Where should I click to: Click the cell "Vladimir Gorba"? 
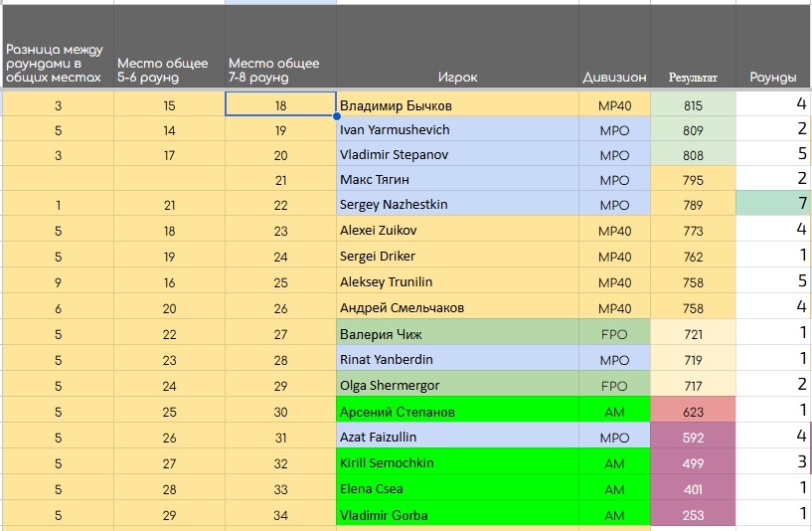457,513
